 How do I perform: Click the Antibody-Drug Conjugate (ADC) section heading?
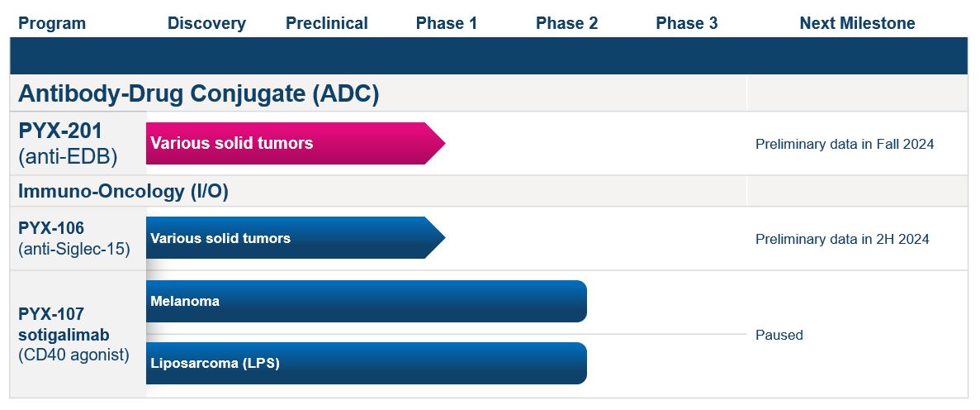tap(198, 93)
